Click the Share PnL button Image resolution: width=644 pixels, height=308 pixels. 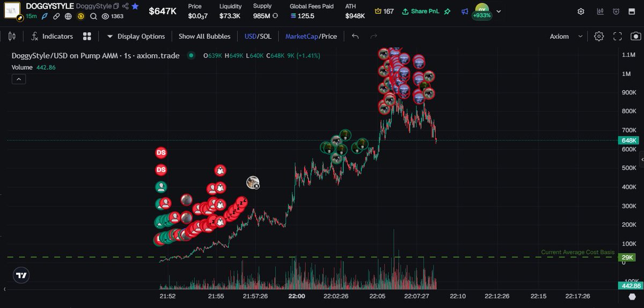(x=421, y=11)
